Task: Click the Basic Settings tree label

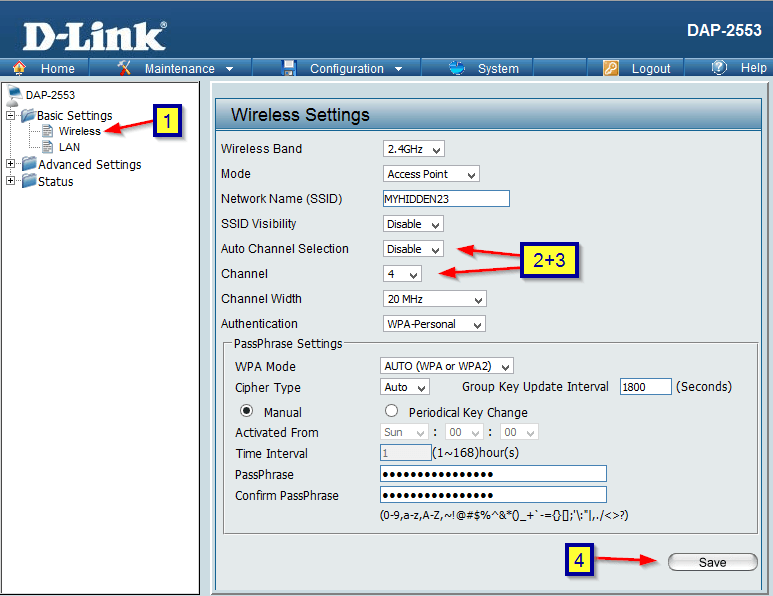Action: tap(74, 115)
